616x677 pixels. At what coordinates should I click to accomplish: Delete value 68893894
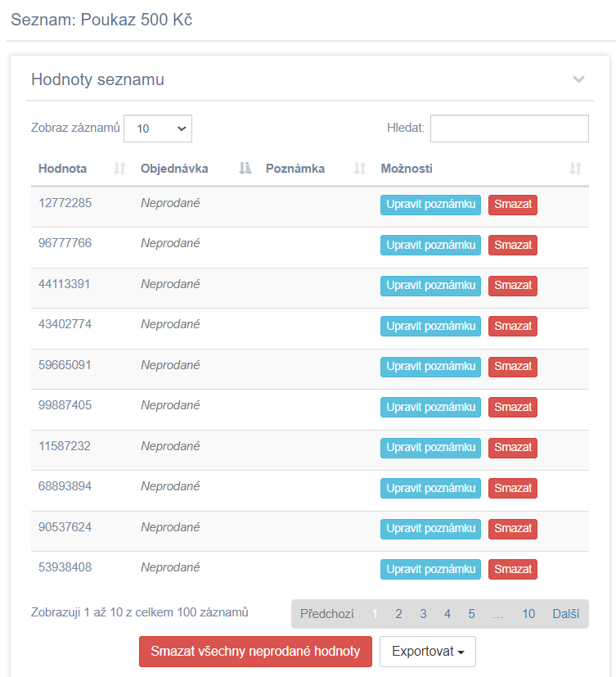coord(513,489)
